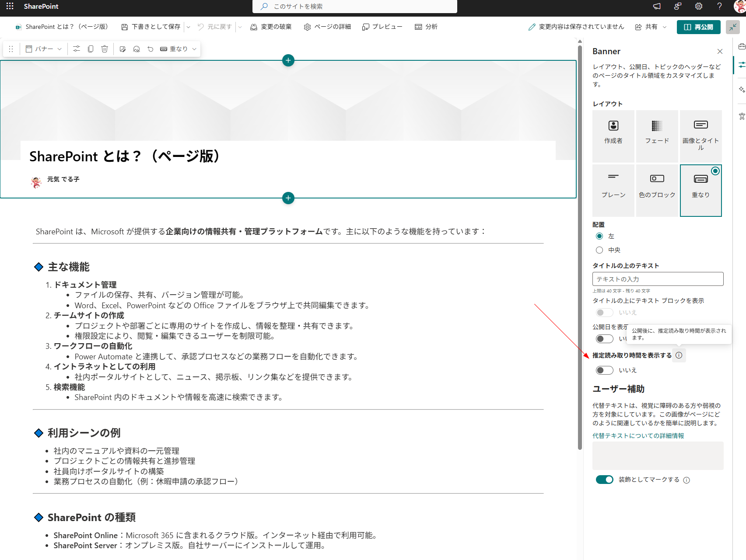
Task: Click the page vertical scrollbar
Action: tap(580, 247)
